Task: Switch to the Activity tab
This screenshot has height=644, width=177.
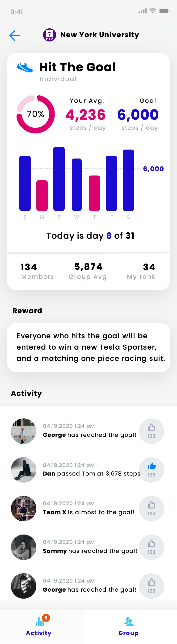Action: [x=39, y=627]
